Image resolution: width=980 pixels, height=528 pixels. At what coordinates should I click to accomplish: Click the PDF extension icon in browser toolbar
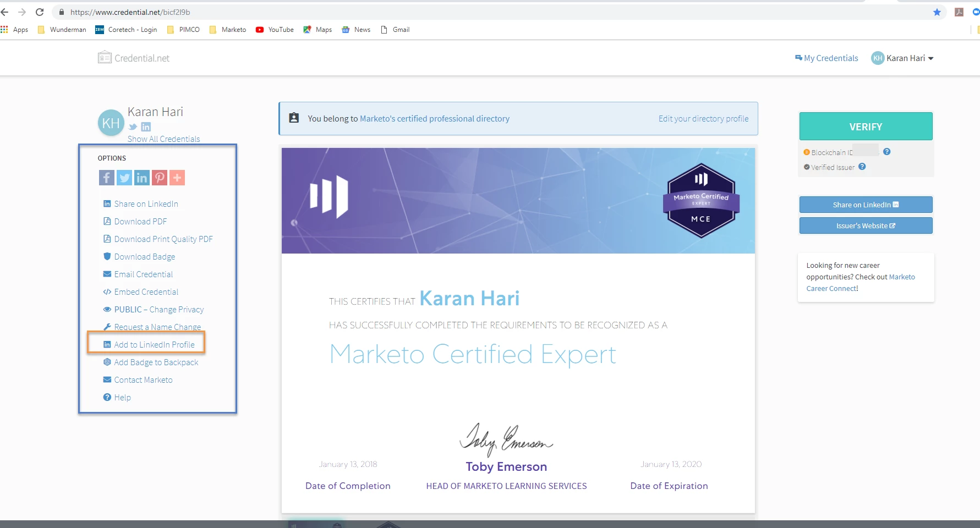tap(959, 12)
